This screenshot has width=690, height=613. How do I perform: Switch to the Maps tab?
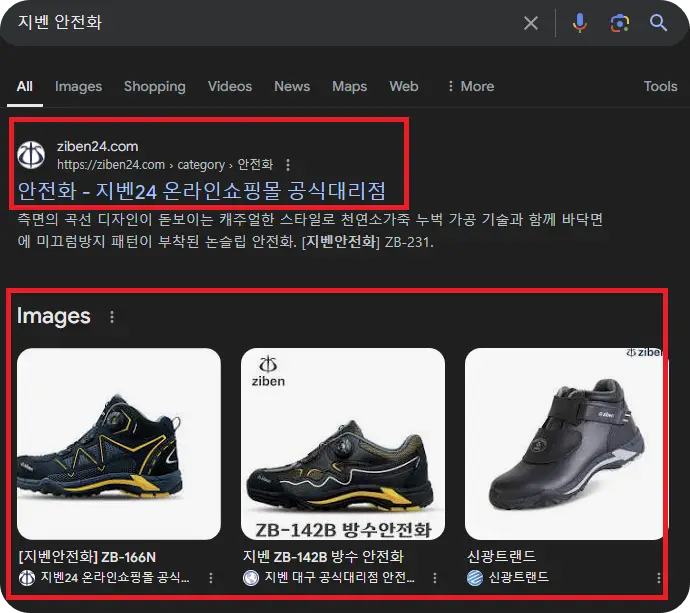pos(349,86)
